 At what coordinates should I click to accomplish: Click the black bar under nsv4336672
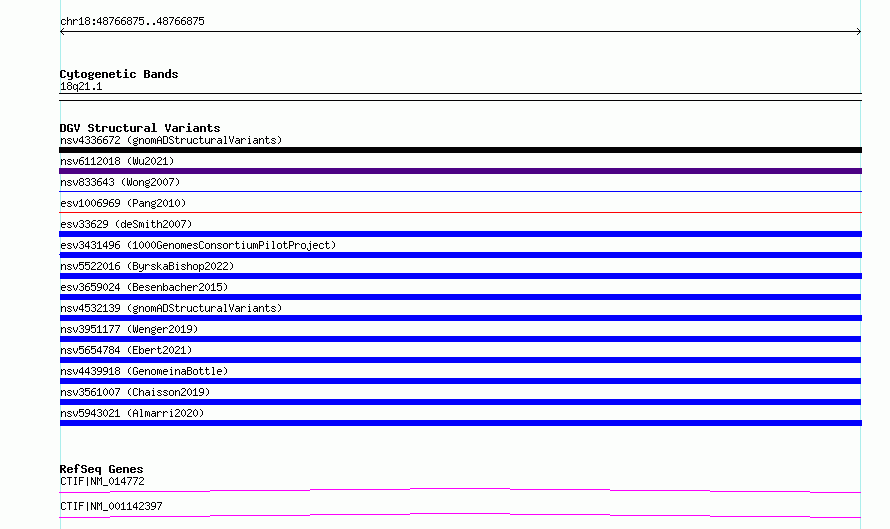460,150
